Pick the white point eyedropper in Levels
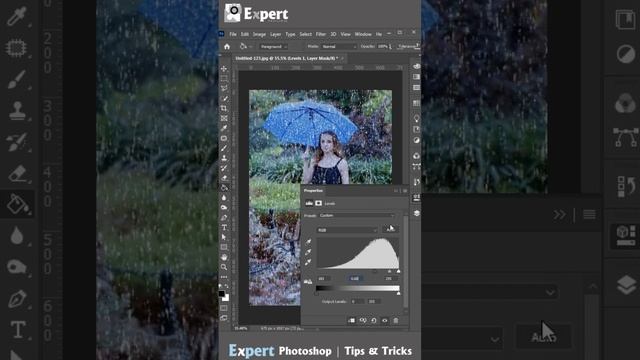The width and height of the screenshot is (640, 360). (x=308, y=262)
